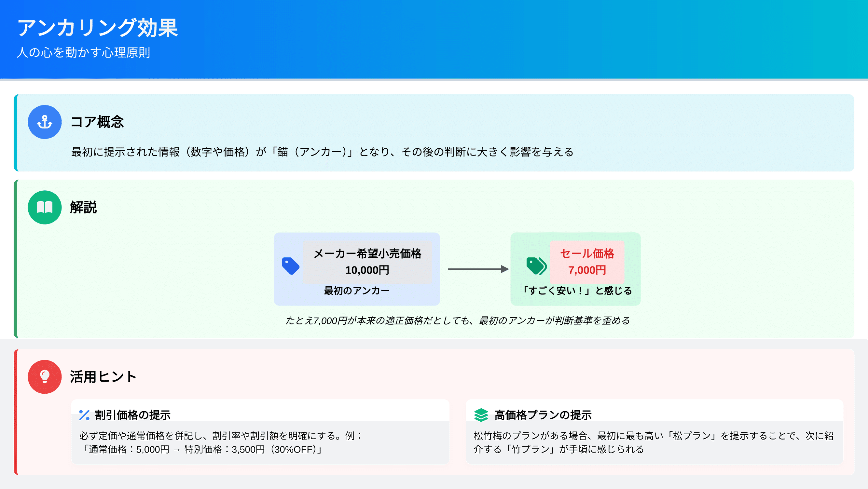This screenshot has width=868, height=489.
Task: Click the 解説 heading
Action: click(x=83, y=207)
